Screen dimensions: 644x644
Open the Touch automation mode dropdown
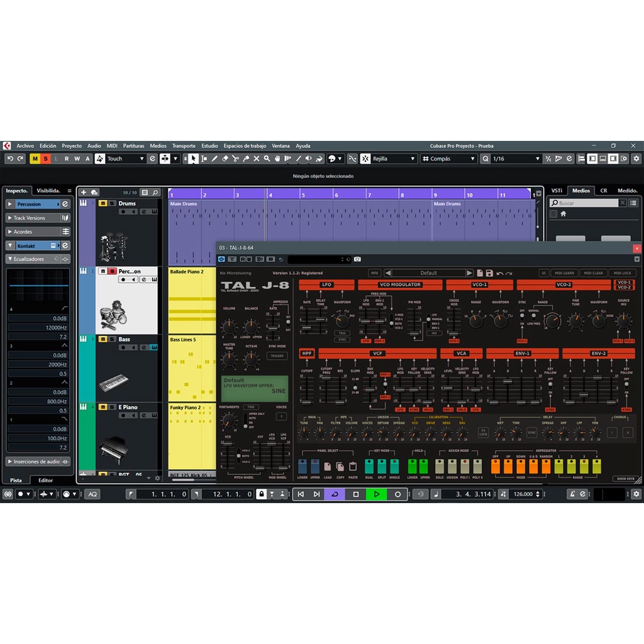tap(126, 158)
